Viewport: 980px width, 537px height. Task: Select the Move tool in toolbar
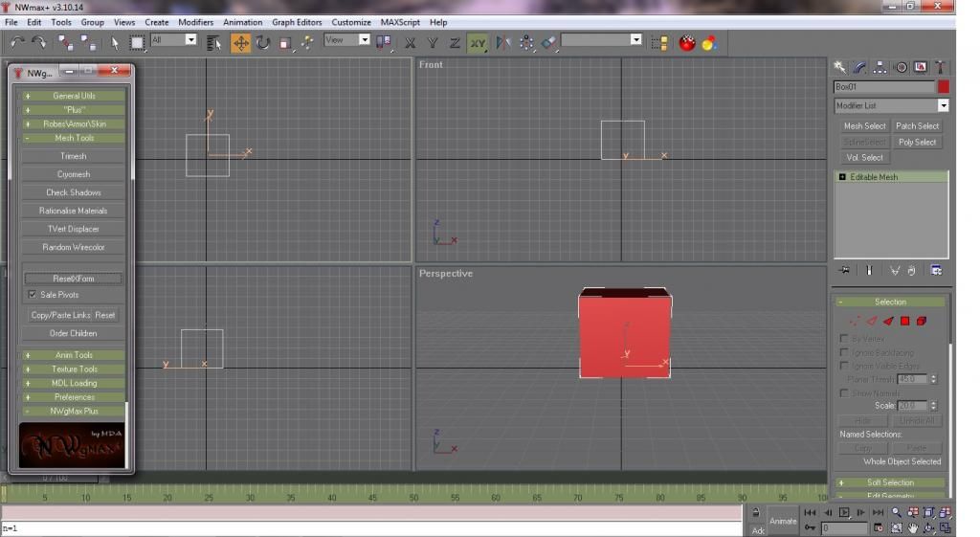(240, 43)
